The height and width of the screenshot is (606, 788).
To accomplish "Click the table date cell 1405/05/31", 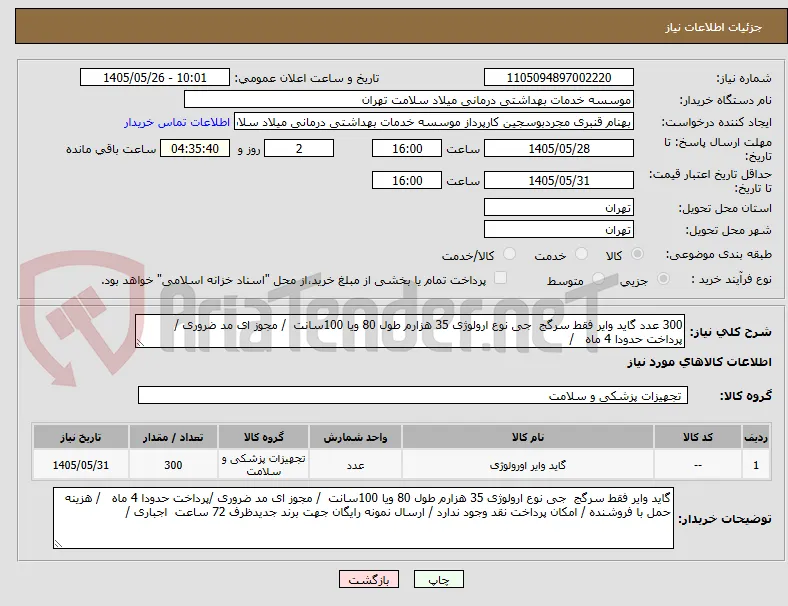I will tap(81, 465).
